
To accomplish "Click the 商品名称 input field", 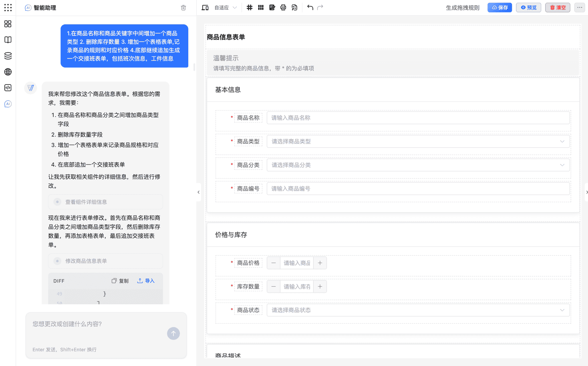I will pos(418,118).
